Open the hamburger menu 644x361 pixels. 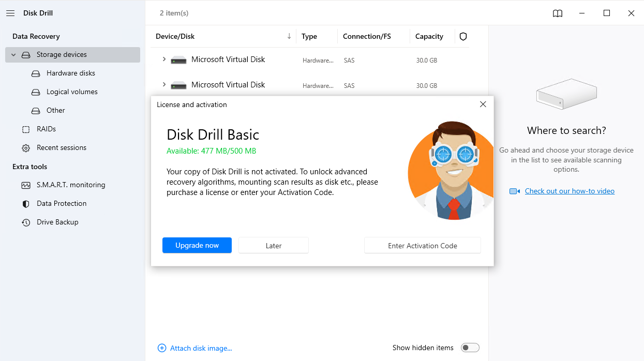pyautogui.click(x=10, y=13)
